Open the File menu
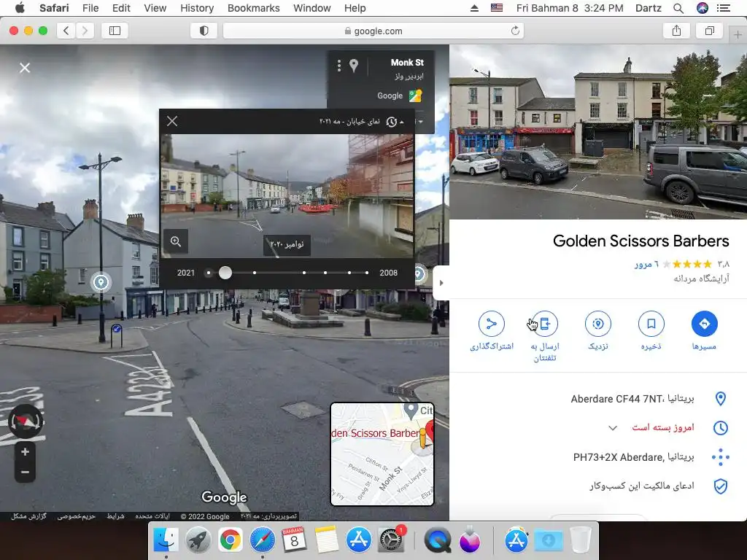747x560 pixels. 90,8
